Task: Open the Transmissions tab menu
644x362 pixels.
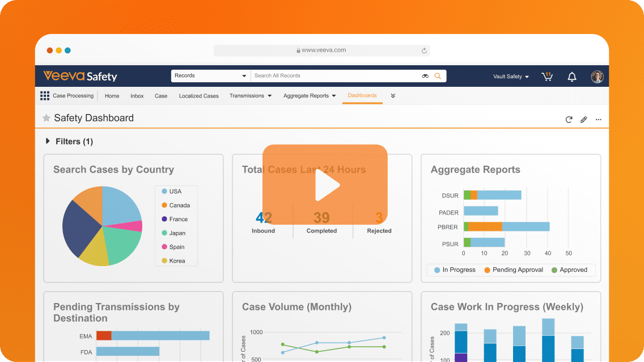Action: click(251, 96)
